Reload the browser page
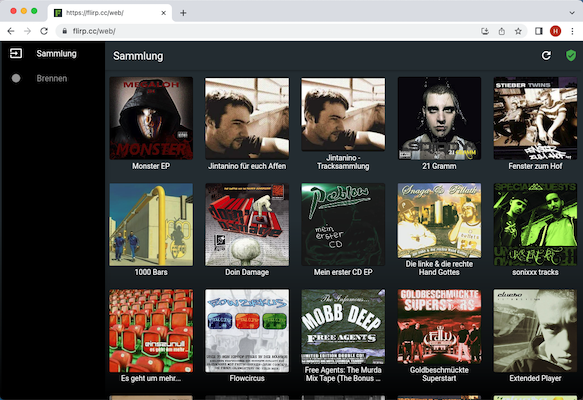 pyautogui.click(x=44, y=31)
